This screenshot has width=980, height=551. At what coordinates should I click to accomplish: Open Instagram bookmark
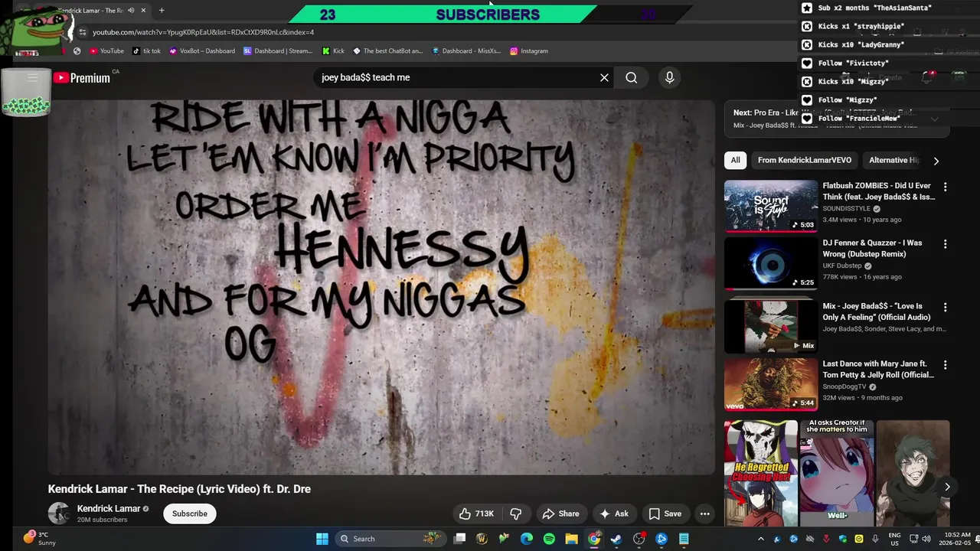coord(529,51)
